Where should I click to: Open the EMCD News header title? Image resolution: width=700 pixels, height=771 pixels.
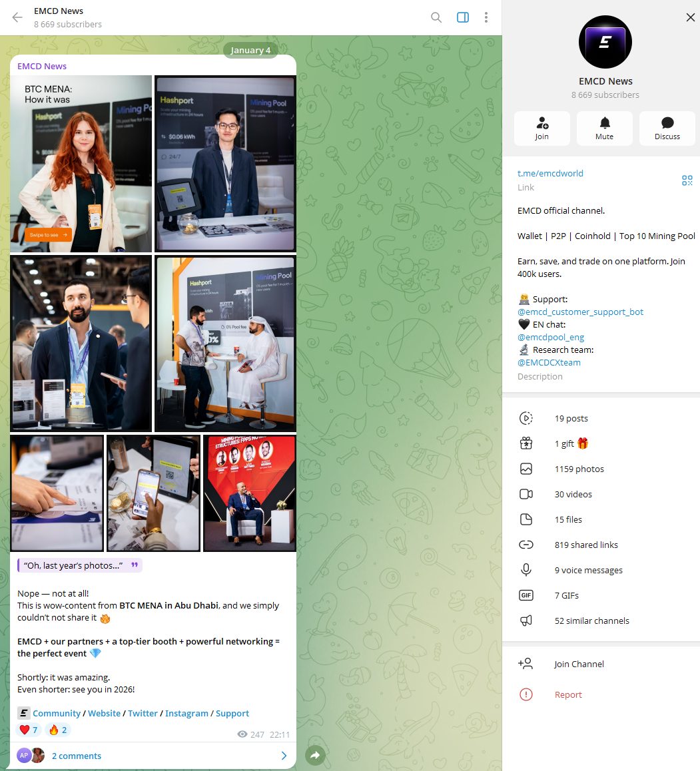pyautogui.click(x=59, y=11)
